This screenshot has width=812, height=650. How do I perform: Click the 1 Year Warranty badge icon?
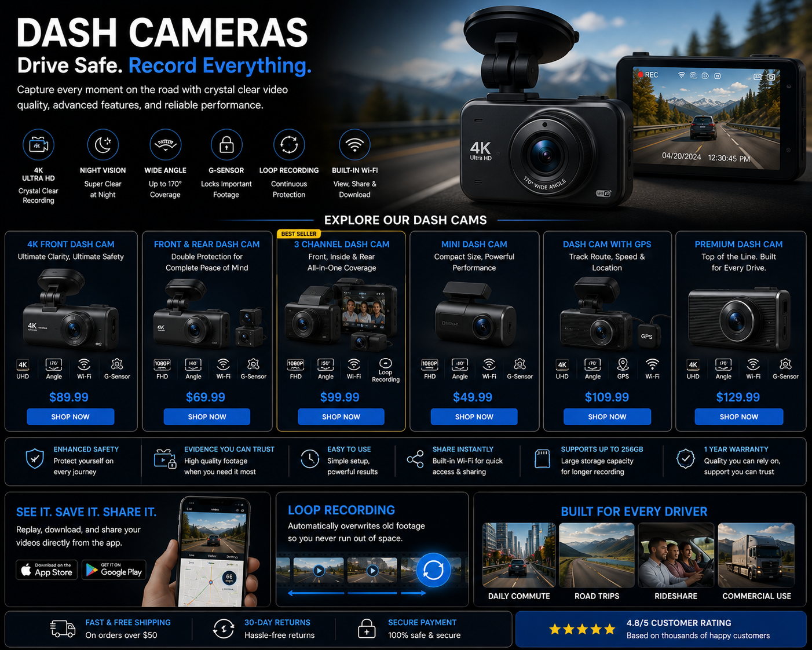[686, 459]
